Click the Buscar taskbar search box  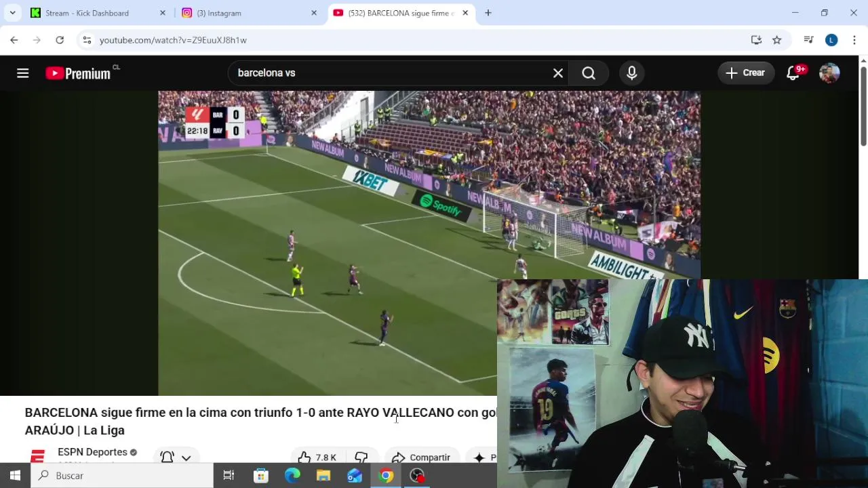point(122,476)
